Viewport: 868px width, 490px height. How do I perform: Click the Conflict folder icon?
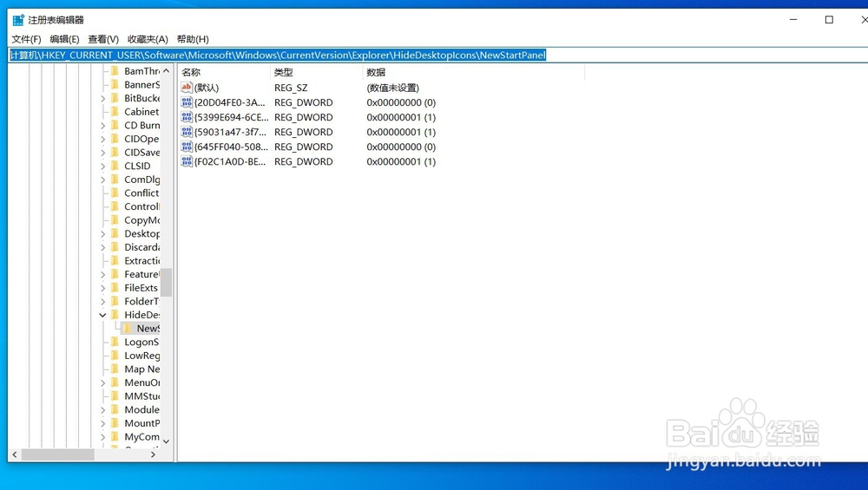(115, 193)
